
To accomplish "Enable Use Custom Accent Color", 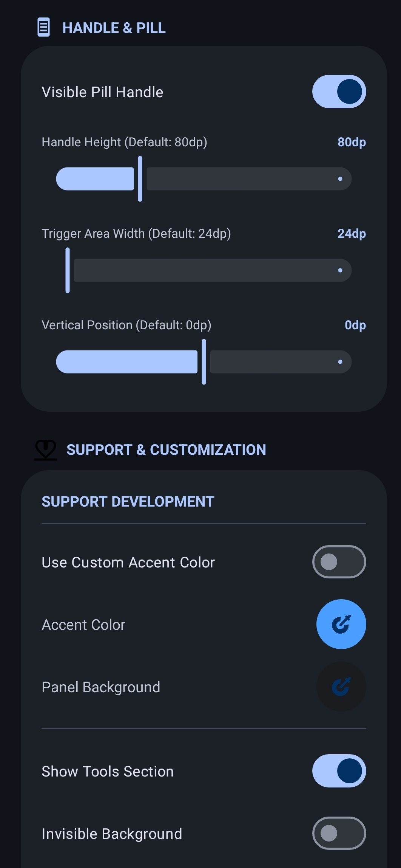I will tap(339, 562).
